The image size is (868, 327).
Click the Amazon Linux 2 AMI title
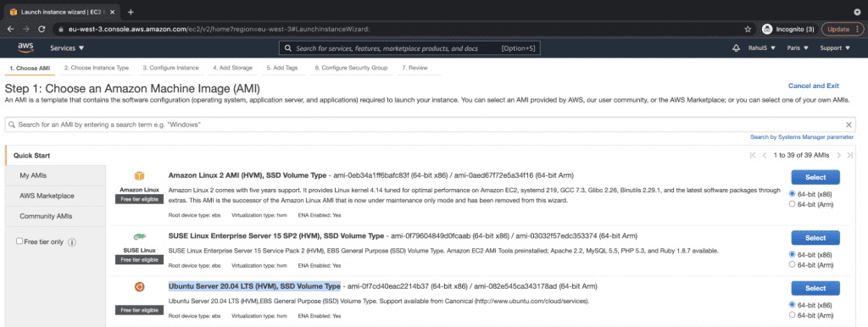[x=247, y=175]
